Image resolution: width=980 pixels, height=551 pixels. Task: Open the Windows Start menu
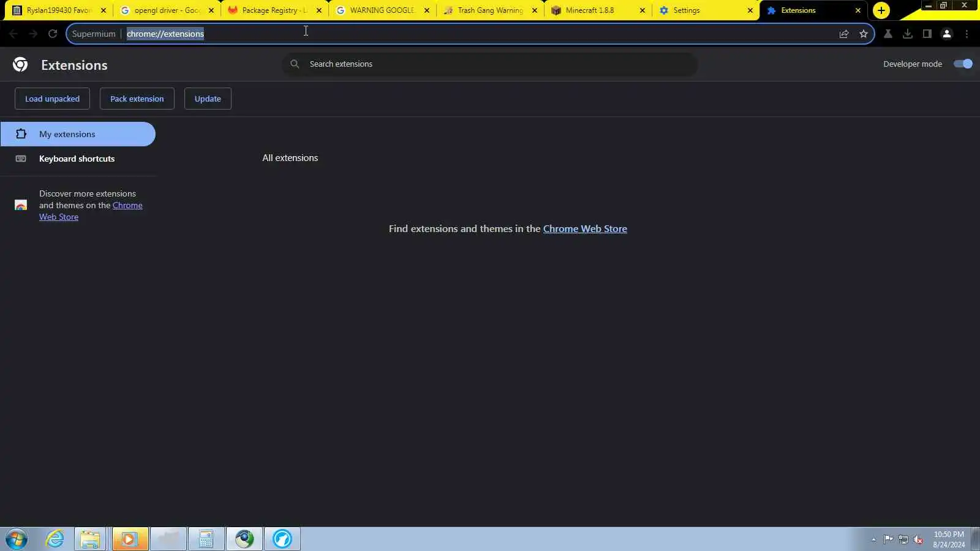17,539
